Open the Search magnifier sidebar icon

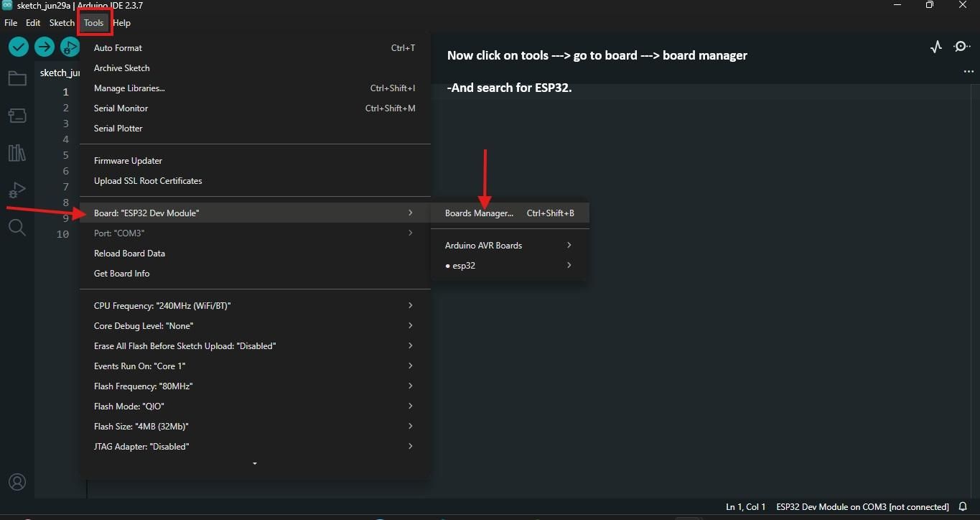coord(17,228)
